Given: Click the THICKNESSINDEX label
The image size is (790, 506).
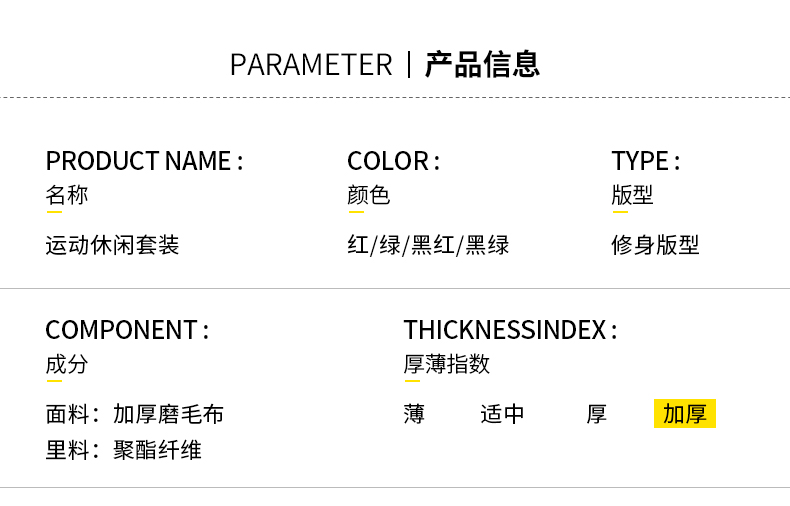Looking at the screenshot, I should click(x=510, y=330).
